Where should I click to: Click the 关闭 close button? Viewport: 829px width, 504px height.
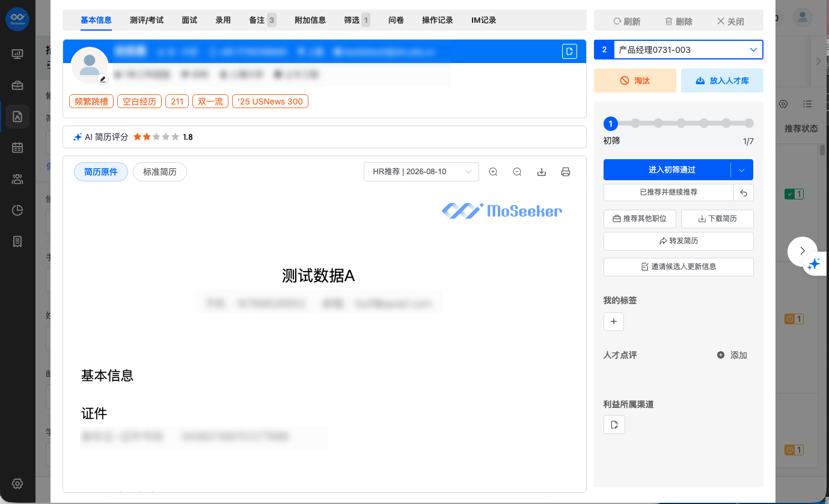click(730, 21)
